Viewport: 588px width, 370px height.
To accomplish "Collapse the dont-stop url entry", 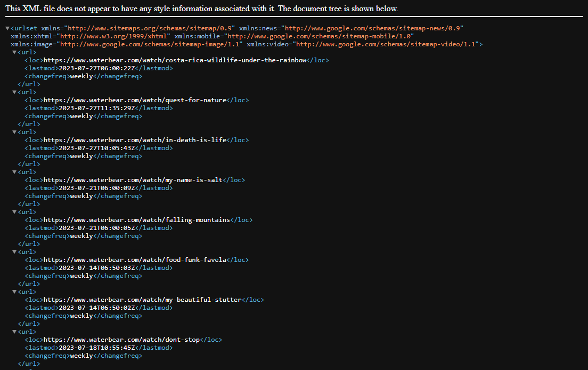I will coord(14,331).
